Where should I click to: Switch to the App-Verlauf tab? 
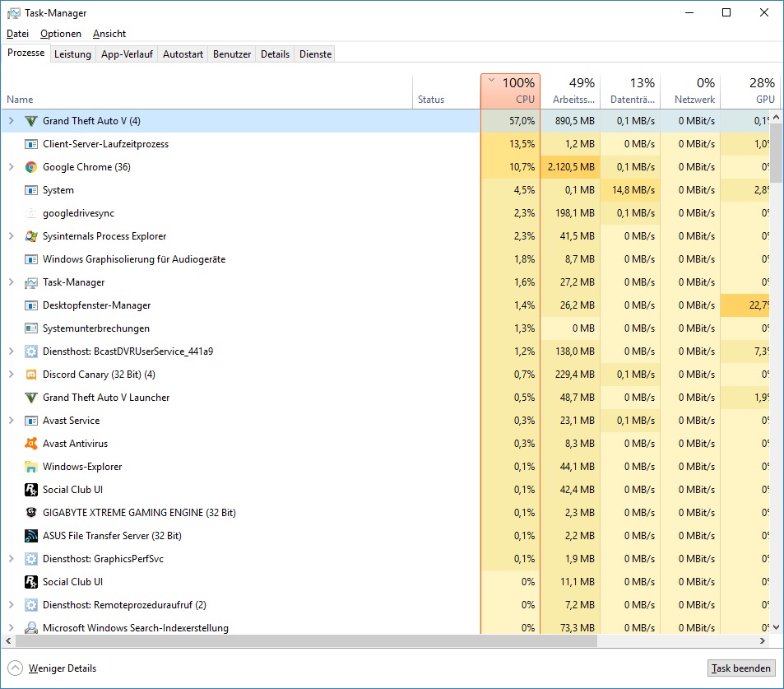coord(127,54)
